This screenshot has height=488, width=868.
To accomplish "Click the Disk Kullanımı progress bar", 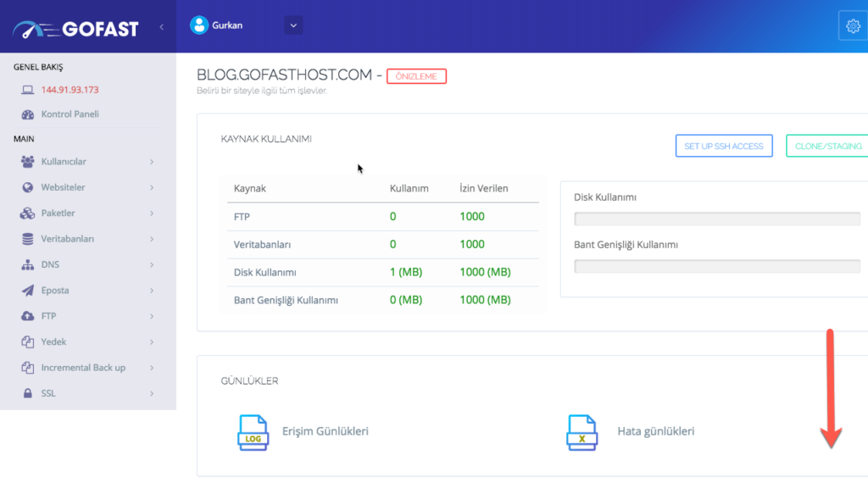I will [x=716, y=219].
